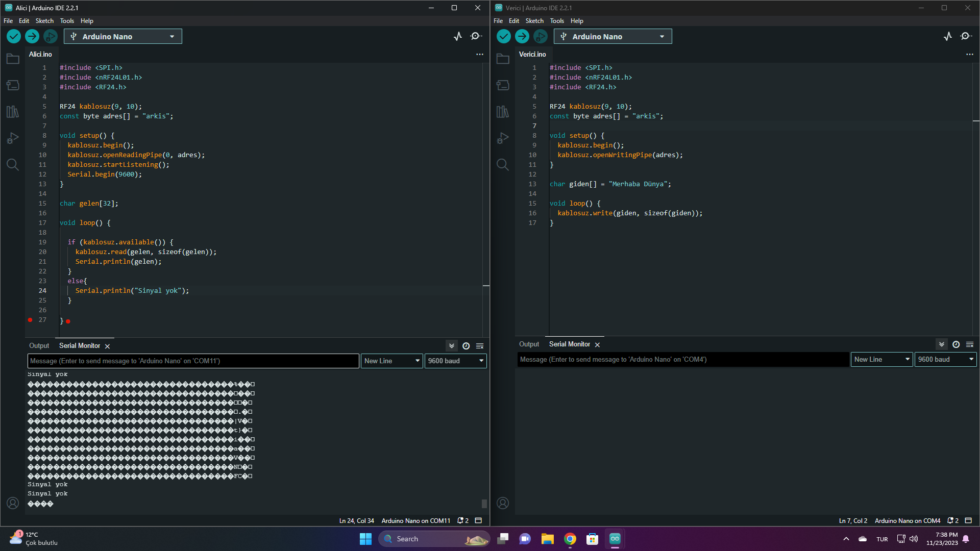Open account profile icon in Verici window
The width and height of the screenshot is (980, 551).
click(x=503, y=503)
